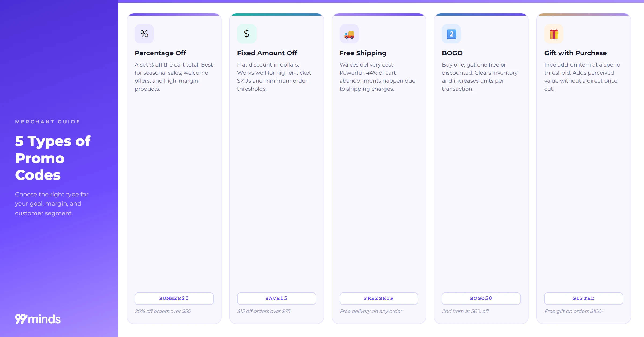Click the percent sign icon
The height and width of the screenshot is (337, 644).
pos(144,34)
